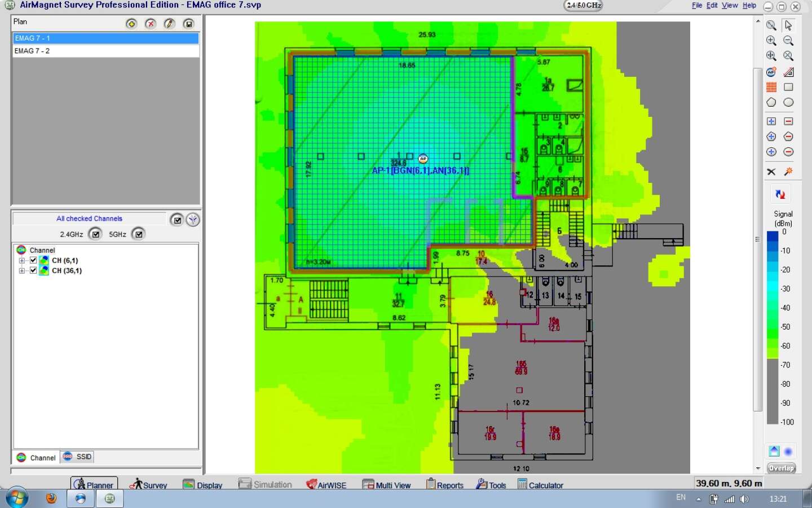Click the Overlap button
Image resolution: width=812 pixels, height=508 pixels.
[x=781, y=468]
